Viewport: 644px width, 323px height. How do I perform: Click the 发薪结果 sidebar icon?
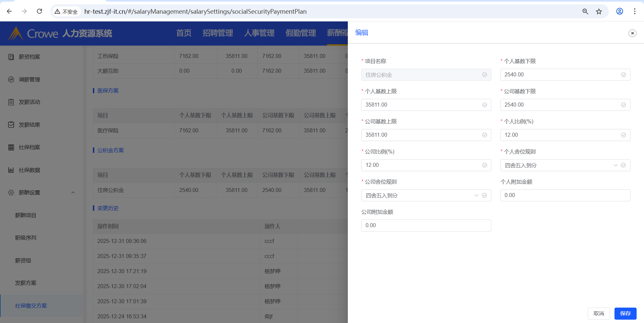(x=11, y=125)
